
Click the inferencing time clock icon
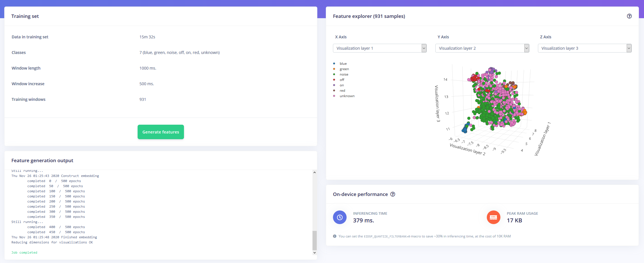point(340,217)
